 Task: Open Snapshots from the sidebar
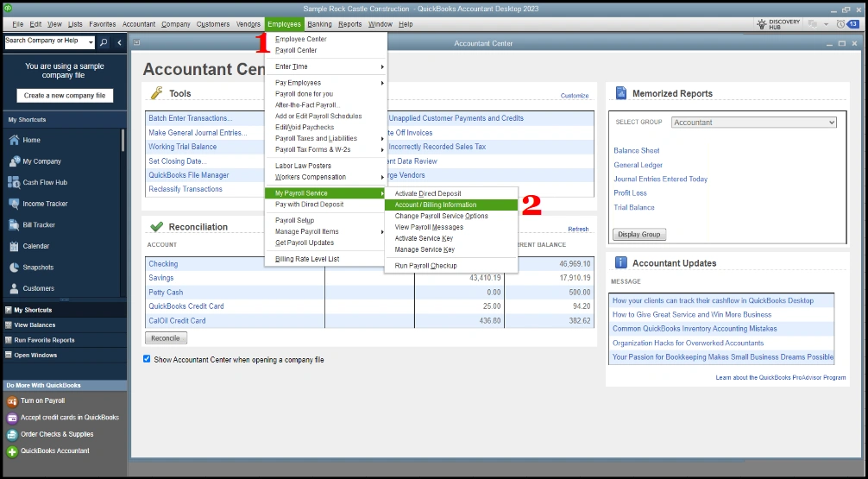(x=14, y=268)
